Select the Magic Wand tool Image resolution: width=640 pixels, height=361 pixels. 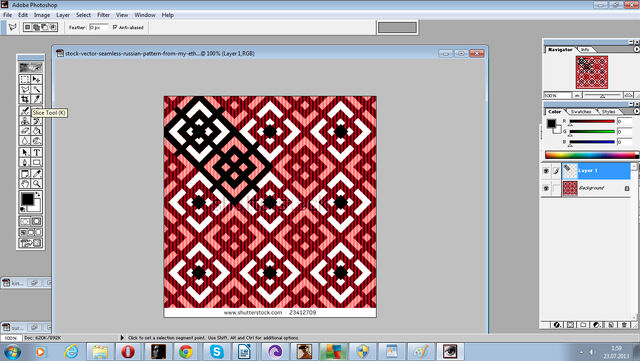coord(36,89)
